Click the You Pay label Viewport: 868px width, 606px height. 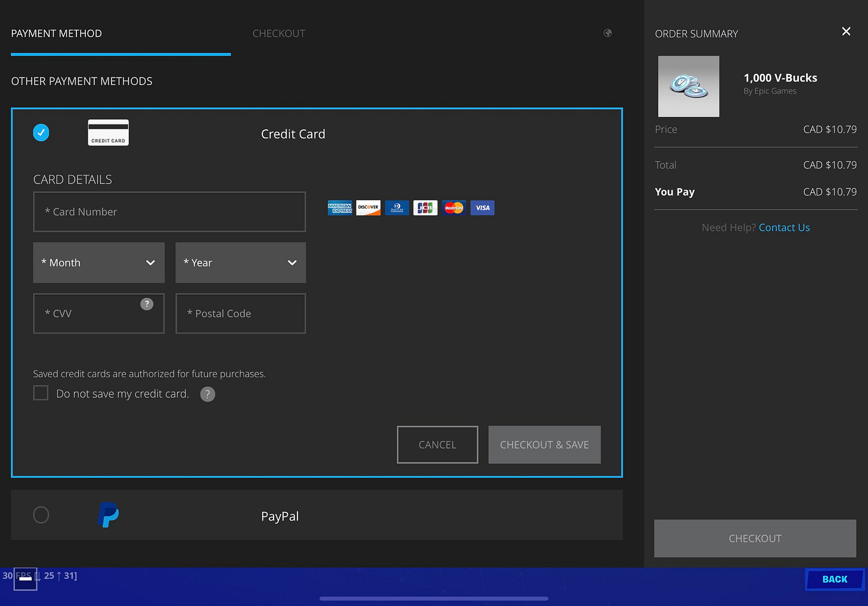(675, 192)
